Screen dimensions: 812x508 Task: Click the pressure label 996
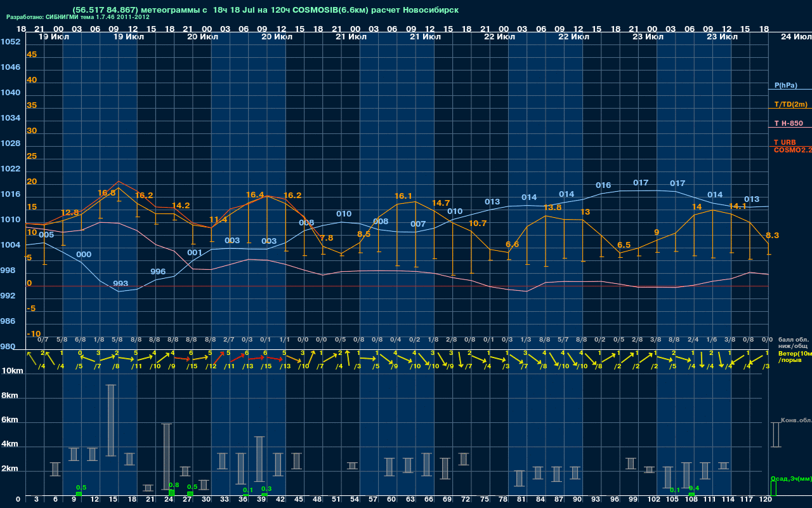[x=158, y=271]
